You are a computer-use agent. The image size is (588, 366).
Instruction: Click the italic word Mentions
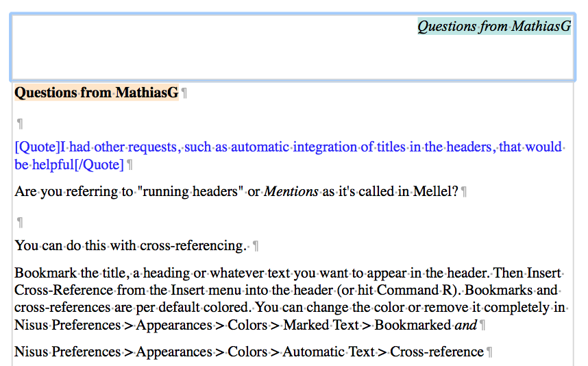(x=291, y=192)
